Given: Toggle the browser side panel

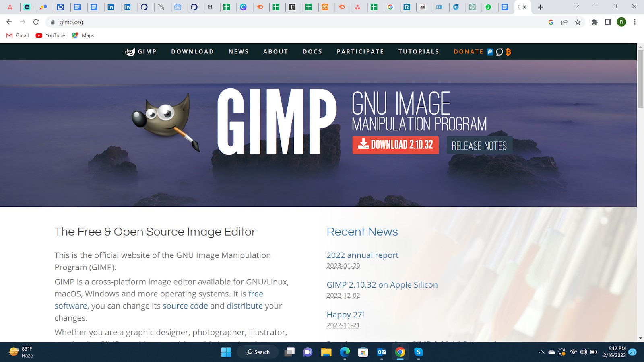Looking at the screenshot, I should (x=608, y=22).
